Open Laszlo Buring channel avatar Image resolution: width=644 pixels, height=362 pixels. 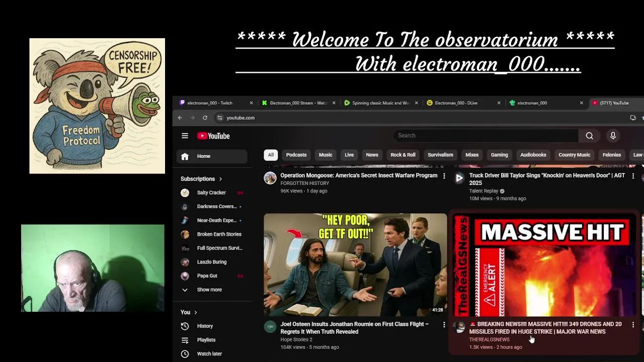[185, 262]
